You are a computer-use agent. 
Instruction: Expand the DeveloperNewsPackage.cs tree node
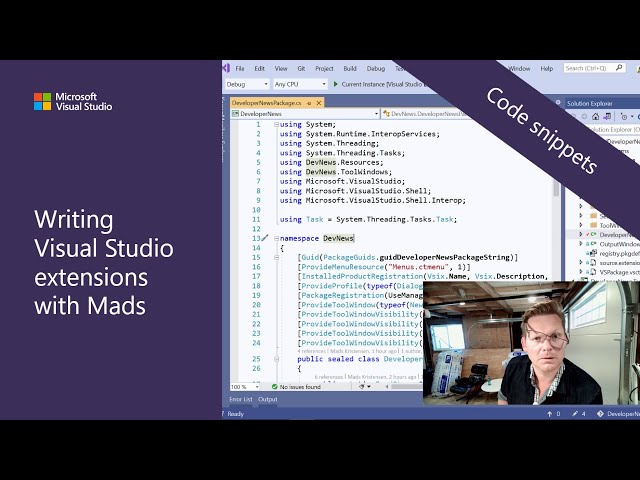coord(581,234)
